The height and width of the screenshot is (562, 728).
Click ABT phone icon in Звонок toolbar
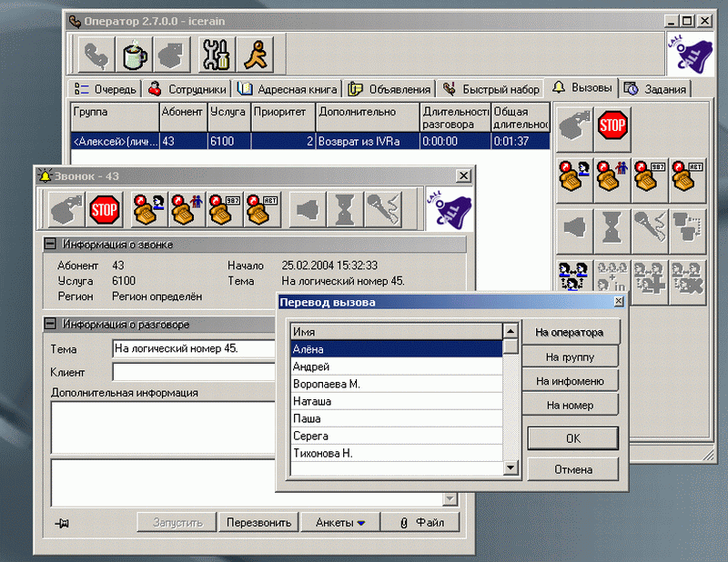(263, 210)
